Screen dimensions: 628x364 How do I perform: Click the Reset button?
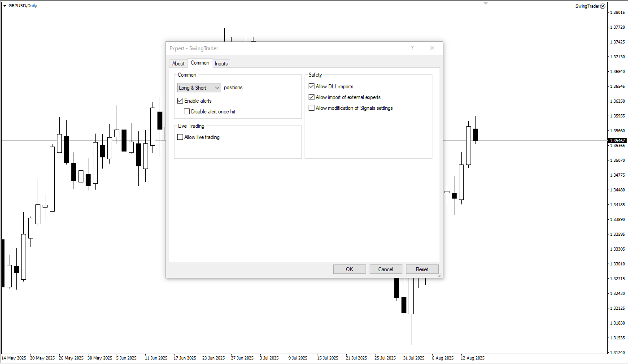pyautogui.click(x=422, y=269)
